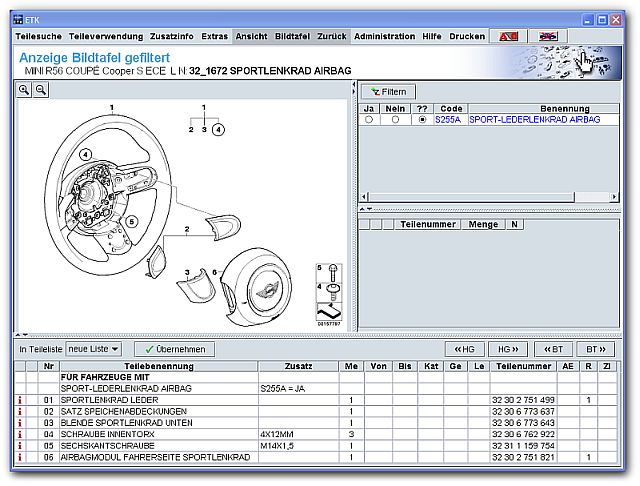Click the Teilenummer column header in parts list
This screenshot has width=640, height=486.
pyautogui.click(x=524, y=366)
